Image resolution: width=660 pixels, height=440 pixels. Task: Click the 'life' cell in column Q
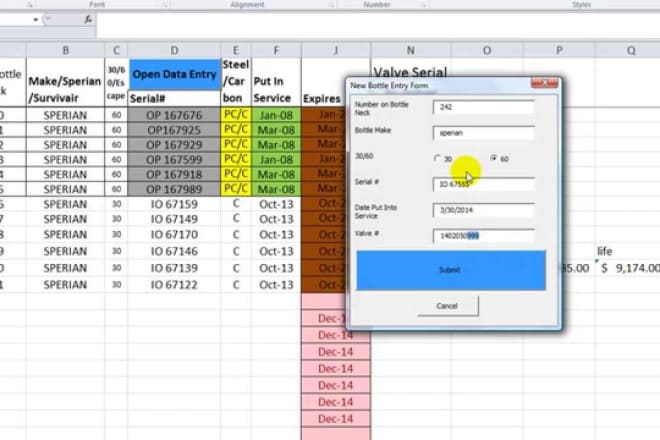coord(628,251)
